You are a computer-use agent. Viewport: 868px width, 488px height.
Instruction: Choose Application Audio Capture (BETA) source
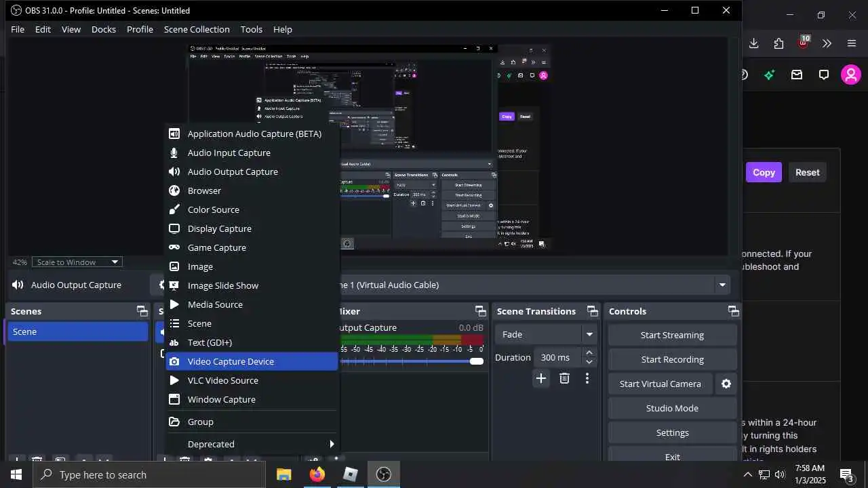(252, 134)
